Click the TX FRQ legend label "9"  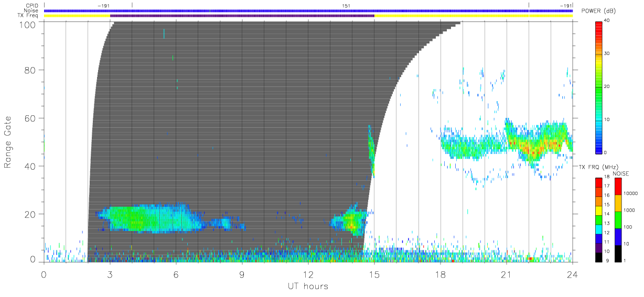tap(606, 261)
